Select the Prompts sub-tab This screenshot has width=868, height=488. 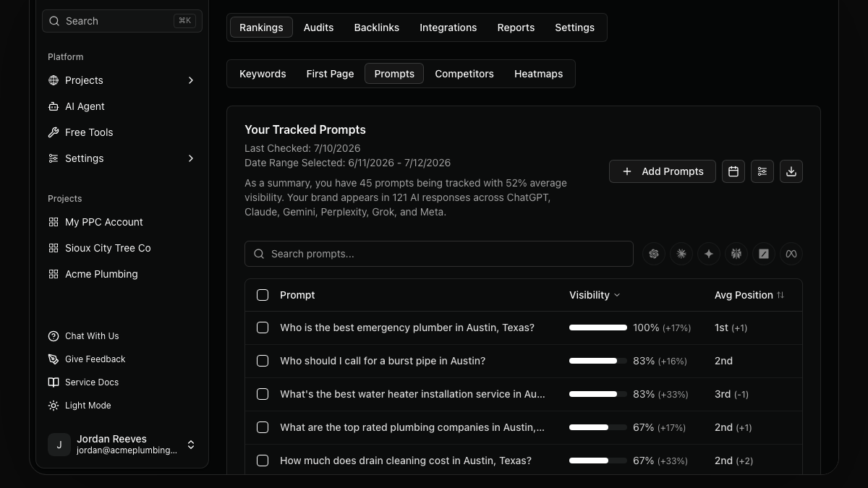point(394,74)
